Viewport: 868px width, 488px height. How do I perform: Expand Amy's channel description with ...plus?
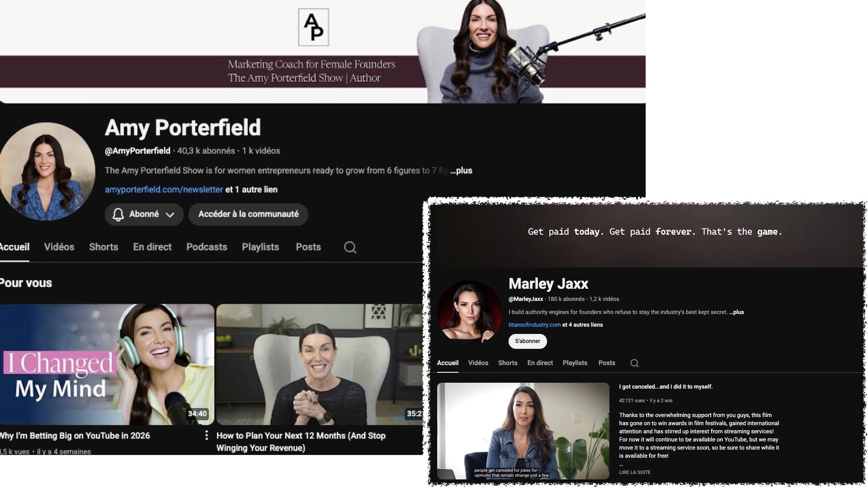click(461, 170)
